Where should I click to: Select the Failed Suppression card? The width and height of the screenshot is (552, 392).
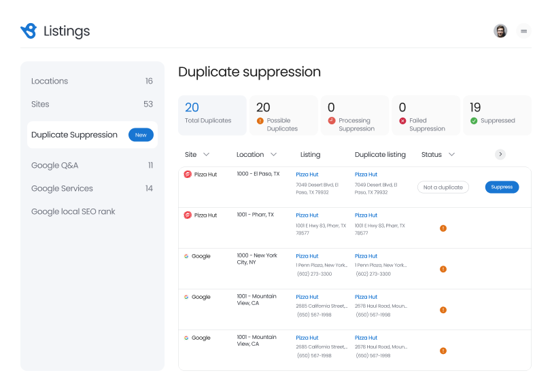point(424,115)
